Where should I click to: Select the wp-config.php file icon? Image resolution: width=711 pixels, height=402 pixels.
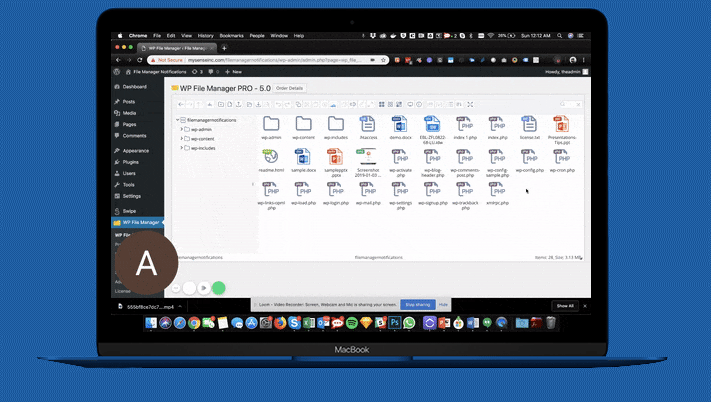click(529, 156)
